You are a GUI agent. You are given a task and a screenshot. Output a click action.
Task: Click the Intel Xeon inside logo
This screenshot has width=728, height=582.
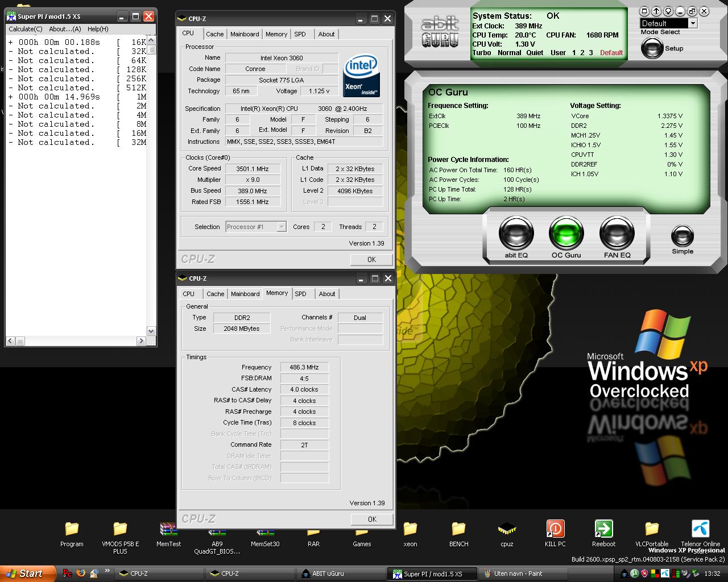pyautogui.click(x=361, y=76)
